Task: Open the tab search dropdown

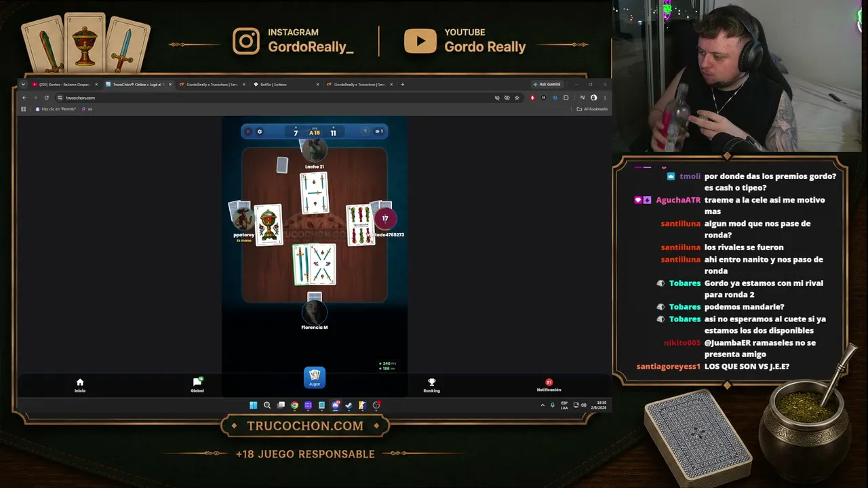Action: (x=23, y=85)
